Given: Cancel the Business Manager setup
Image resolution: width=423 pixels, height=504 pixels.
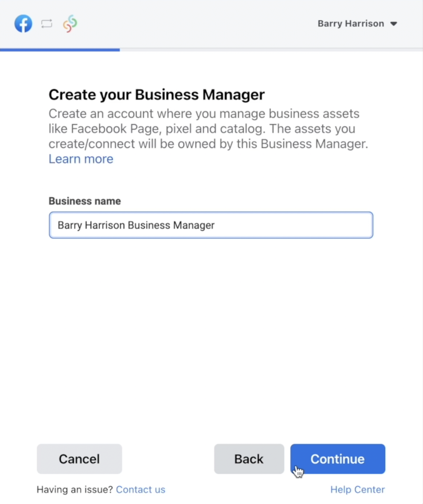Looking at the screenshot, I should pyautogui.click(x=79, y=459).
